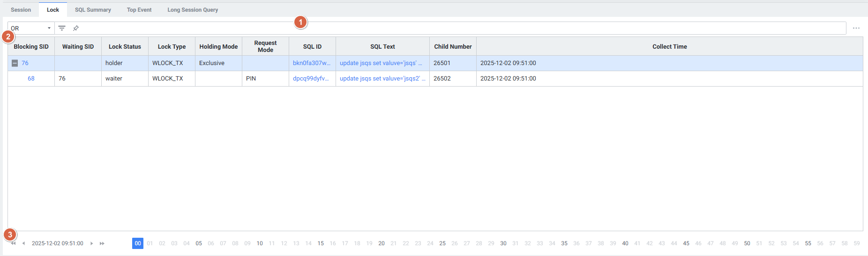Click SQL text link for waiter row
Screen dimensions: 868x256
coord(382,79)
